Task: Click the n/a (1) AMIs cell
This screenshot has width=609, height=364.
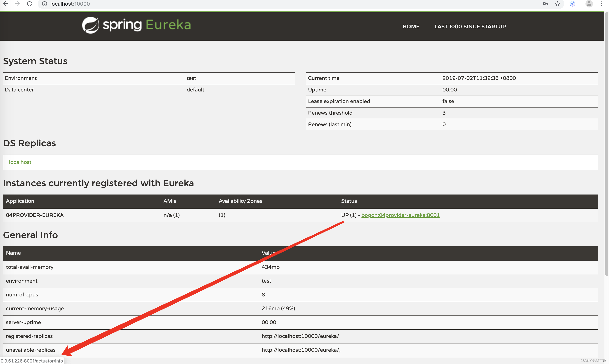Action: coord(171,215)
